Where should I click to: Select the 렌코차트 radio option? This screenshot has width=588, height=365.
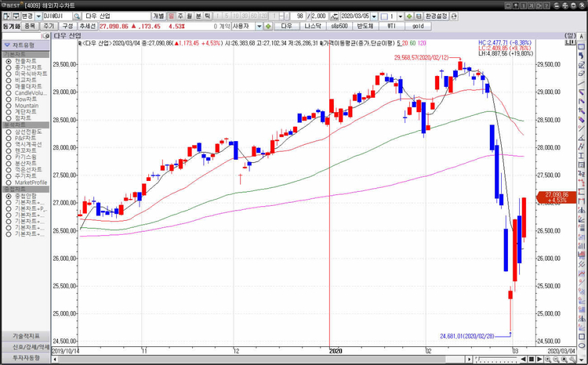coord(9,150)
